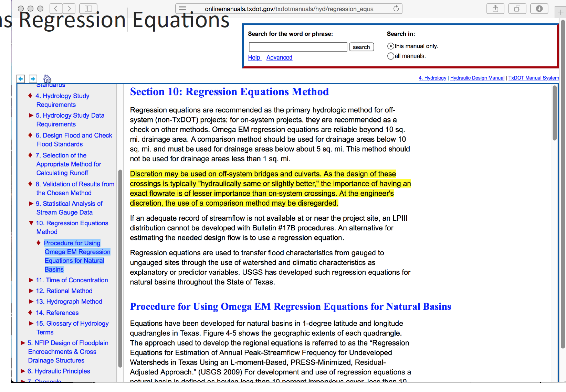Image resolution: width=566 pixels, height=392 pixels.
Task: Toggle the Safari sidebar button
Action: pos(88,9)
